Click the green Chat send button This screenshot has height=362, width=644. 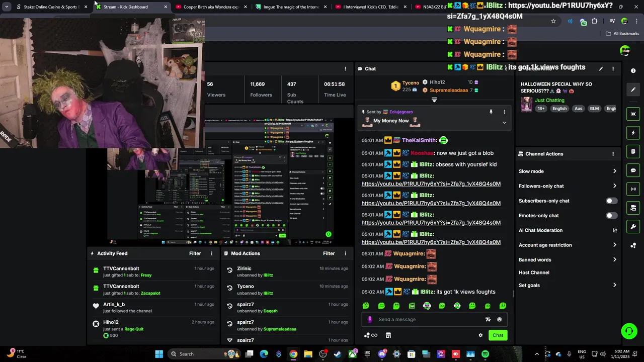tap(498, 335)
